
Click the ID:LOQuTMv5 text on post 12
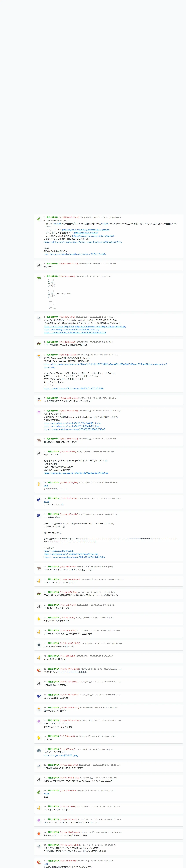click(109, 498)
